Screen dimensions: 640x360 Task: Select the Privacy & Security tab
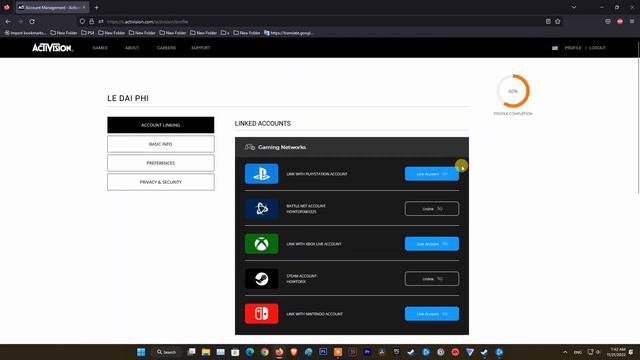click(x=160, y=182)
